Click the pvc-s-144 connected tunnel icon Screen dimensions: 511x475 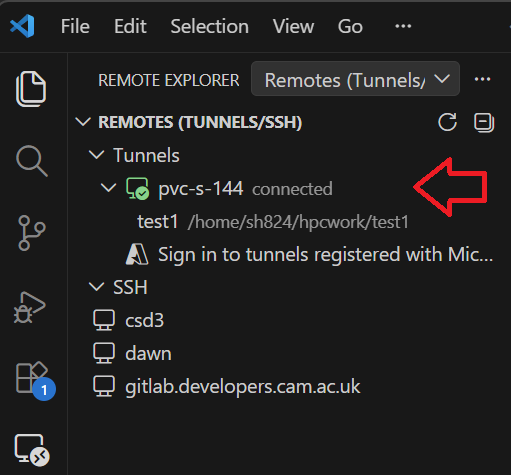(x=137, y=189)
